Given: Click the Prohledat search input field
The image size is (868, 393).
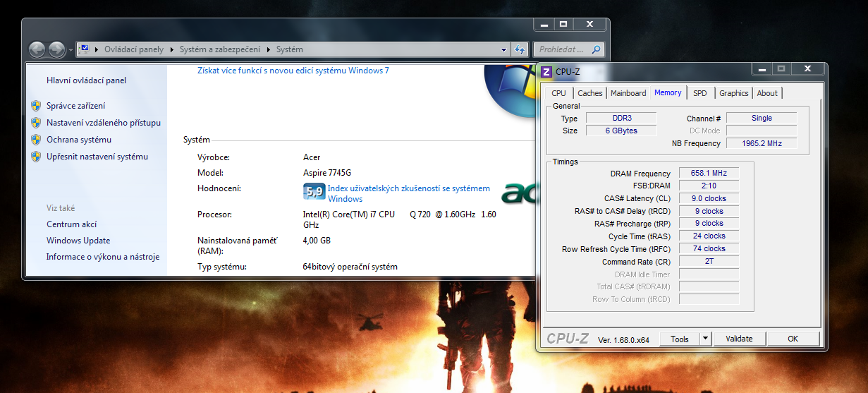Looking at the screenshot, I should [x=562, y=49].
